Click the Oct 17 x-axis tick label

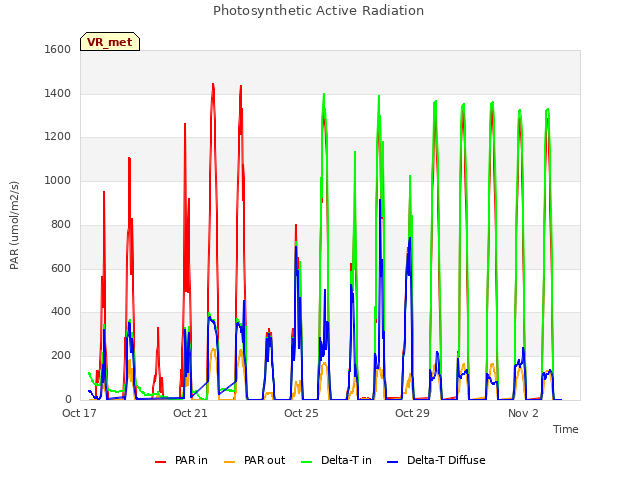[x=79, y=413]
